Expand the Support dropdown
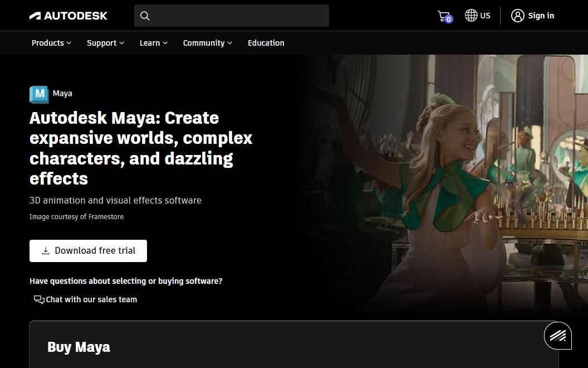This screenshot has height=368, width=588. point(105,43)
